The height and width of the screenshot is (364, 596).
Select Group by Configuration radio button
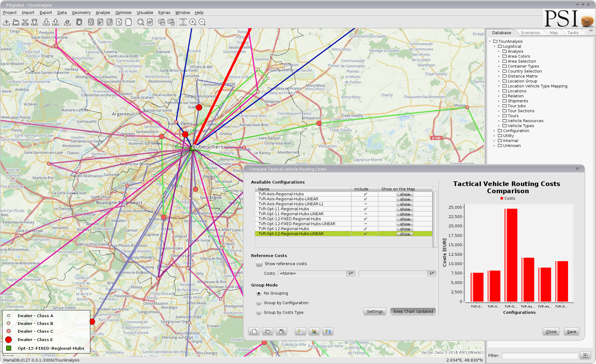(259, 303)
